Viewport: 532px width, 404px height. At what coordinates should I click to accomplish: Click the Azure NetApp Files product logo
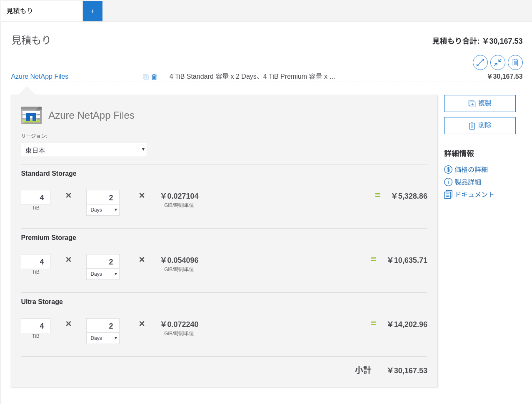pyautogui.click(x=31, y=115)
